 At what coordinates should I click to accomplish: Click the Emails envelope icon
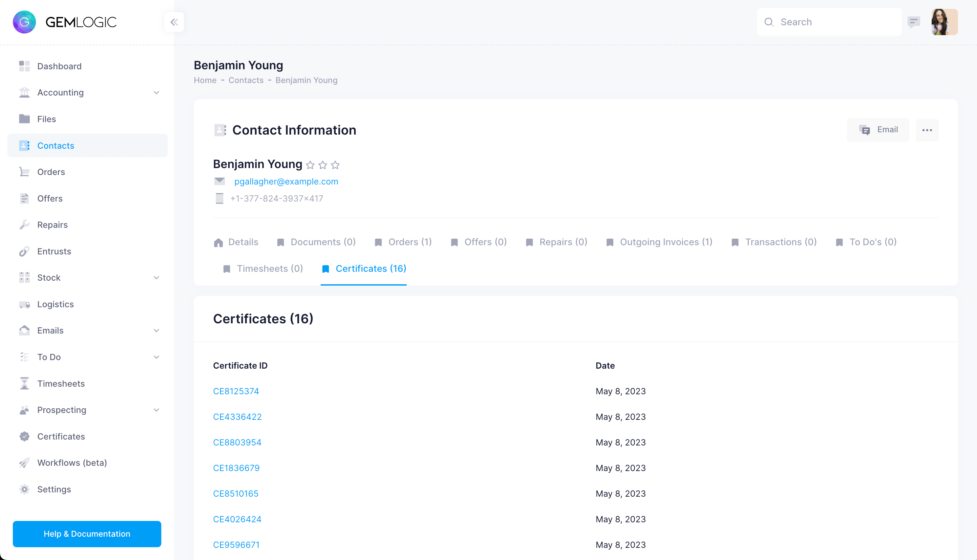[24, 330]
